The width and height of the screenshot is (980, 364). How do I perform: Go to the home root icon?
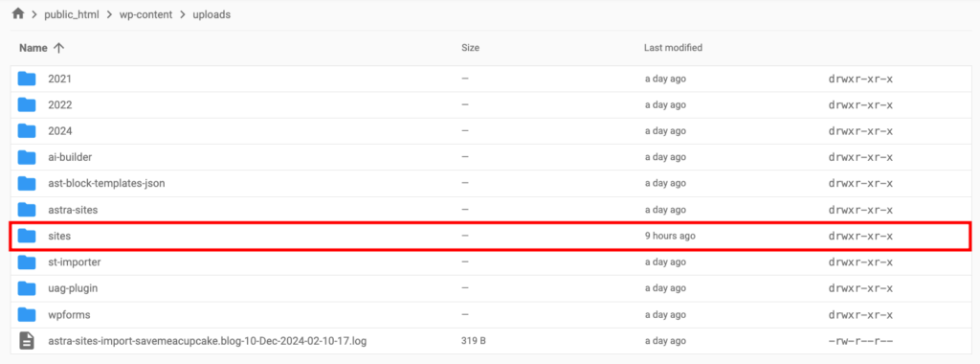[x=17, y=13]
